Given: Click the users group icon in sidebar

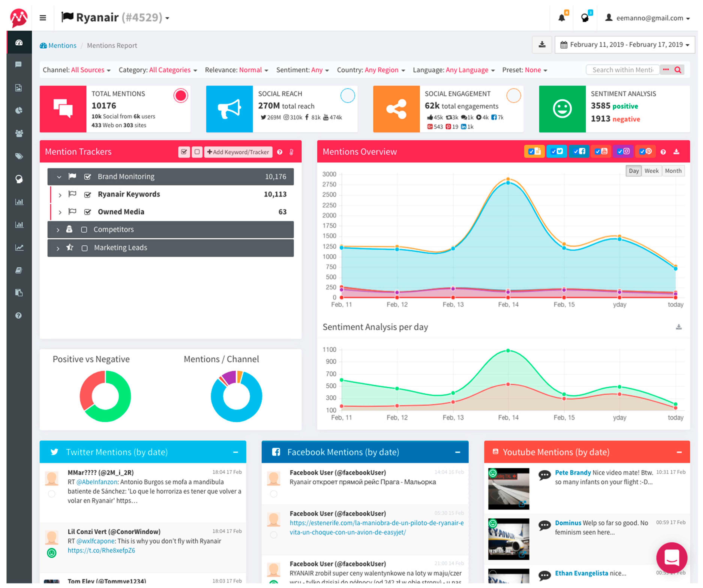Looking at the screenshot, I should [x=19, y=133].
